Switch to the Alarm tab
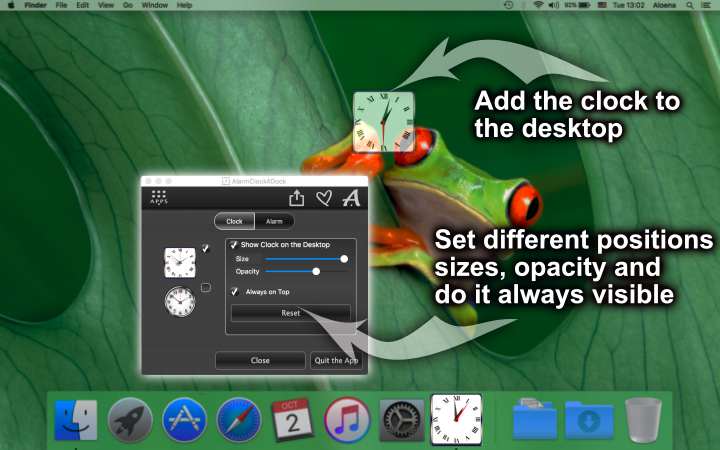This screenshot has width=720, height=450. coord(274,221)
